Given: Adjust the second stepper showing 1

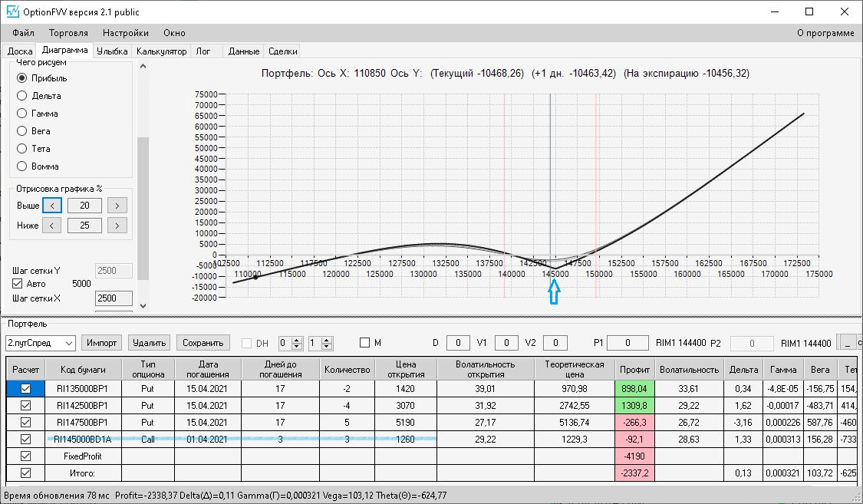Looking at the screenshot, I should pos(326,344).
